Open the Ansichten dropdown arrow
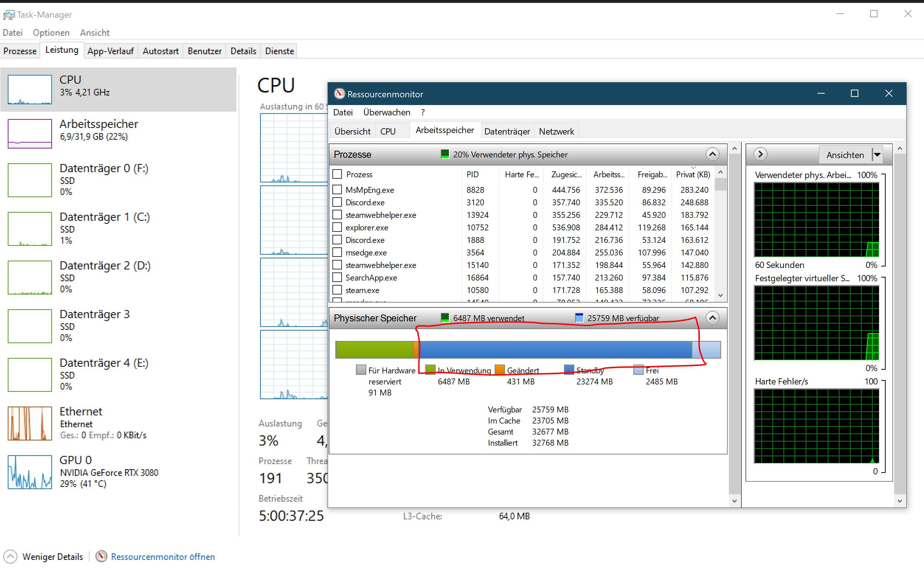This screenshot has height=568, width=924. [878, 155]
